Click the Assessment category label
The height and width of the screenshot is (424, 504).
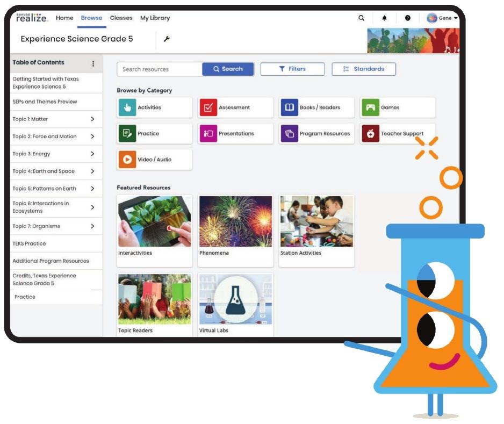234,107
